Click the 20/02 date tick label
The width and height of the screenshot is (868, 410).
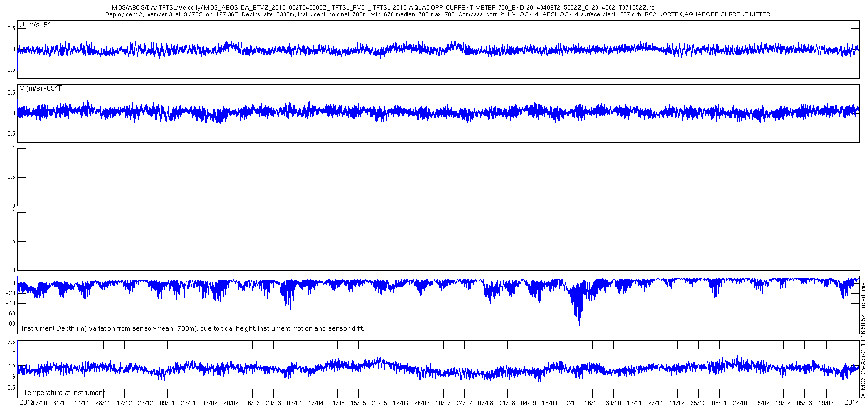(x=231, y=403)
